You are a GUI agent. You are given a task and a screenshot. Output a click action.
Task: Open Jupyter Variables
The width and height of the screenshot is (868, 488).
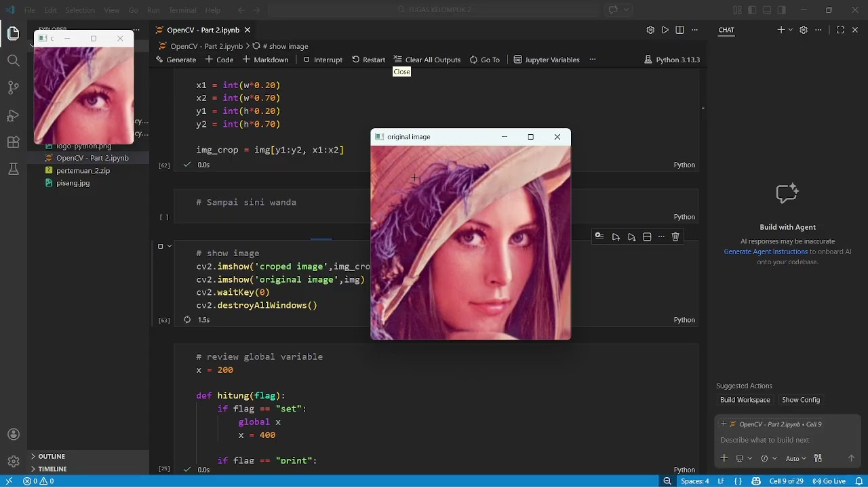coord(547,60)
